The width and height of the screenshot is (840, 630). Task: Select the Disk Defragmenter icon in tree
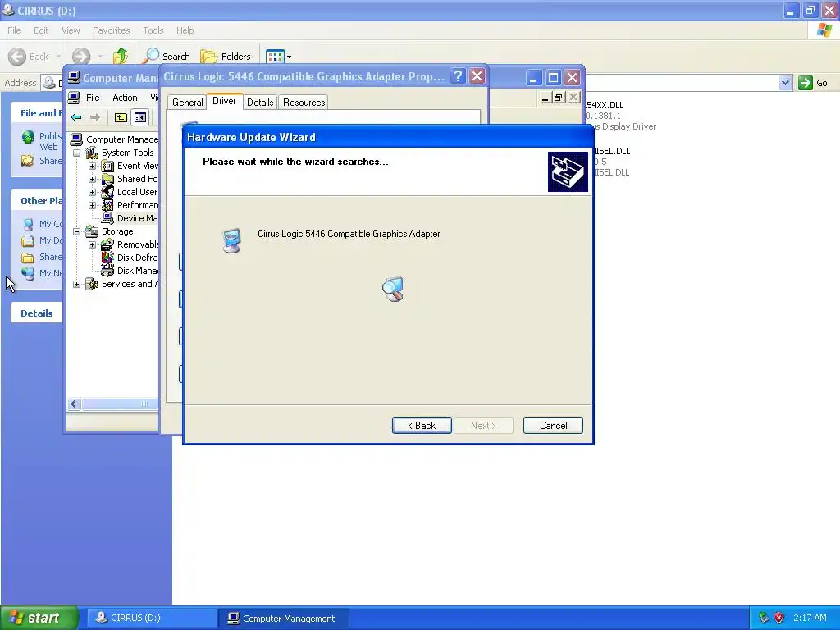coord(107,258)
